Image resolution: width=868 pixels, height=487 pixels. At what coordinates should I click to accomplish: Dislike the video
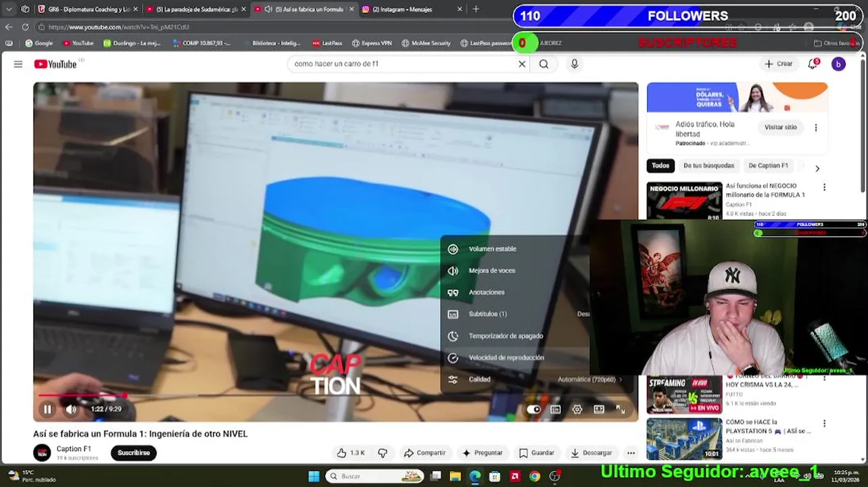[383, 453]
